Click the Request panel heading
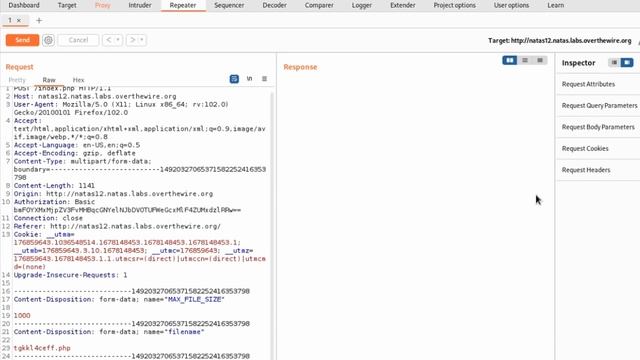Image resolution: width=640 pixels, height=360 pixels. [x=20, y=67]
